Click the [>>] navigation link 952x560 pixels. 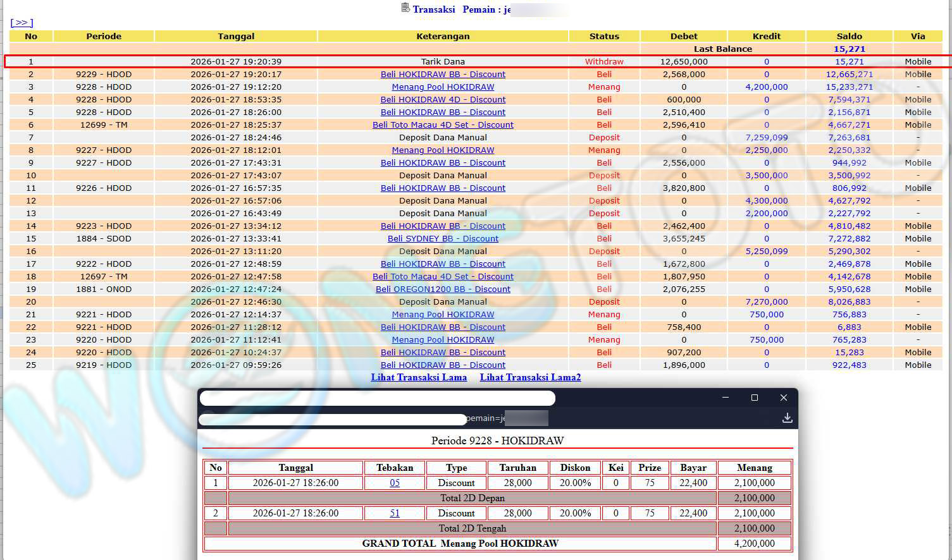click(x=22, y=23)
